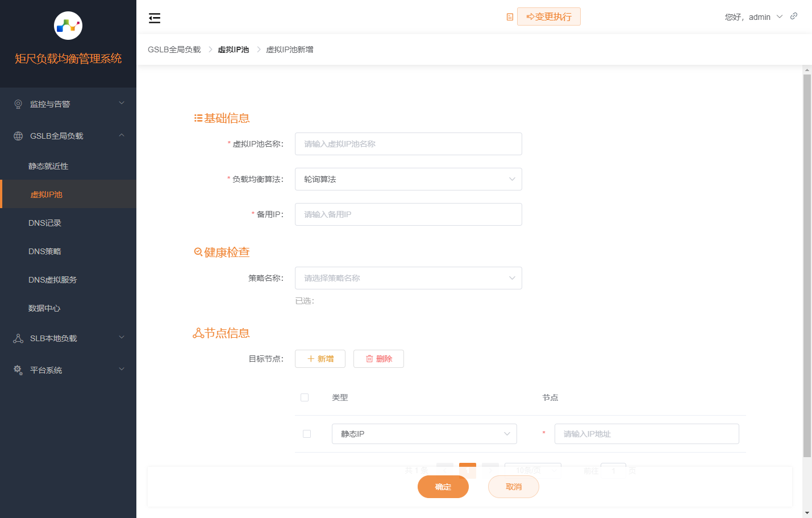
Task: Click the SLB本地负载 node icon in sidebar
Action: pos(17,338)
